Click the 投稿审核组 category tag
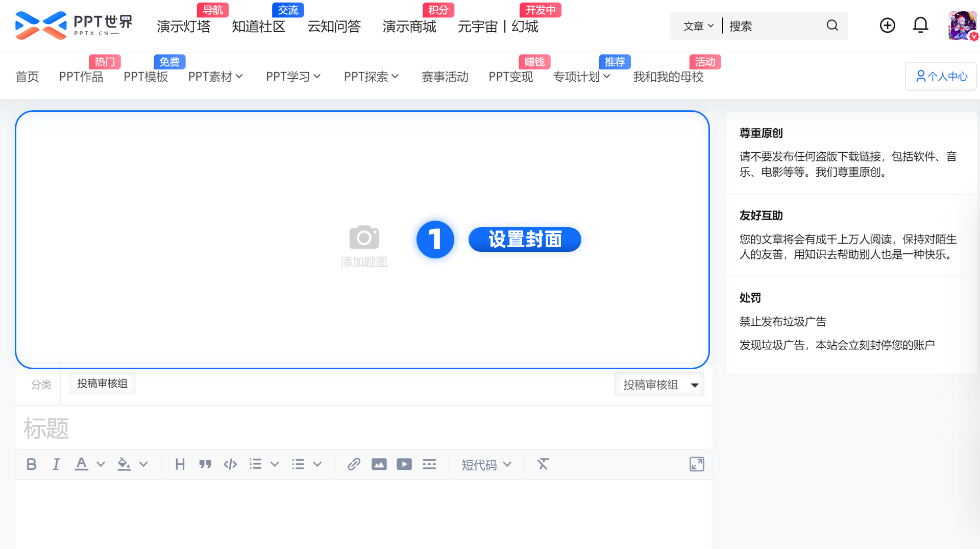980x549 pixels. 102,384
